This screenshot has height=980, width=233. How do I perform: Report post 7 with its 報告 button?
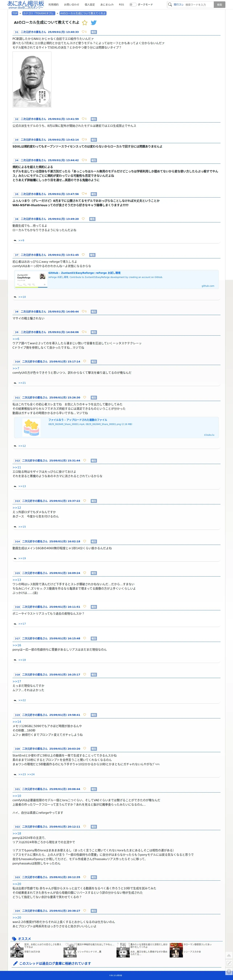click(92, 255)
